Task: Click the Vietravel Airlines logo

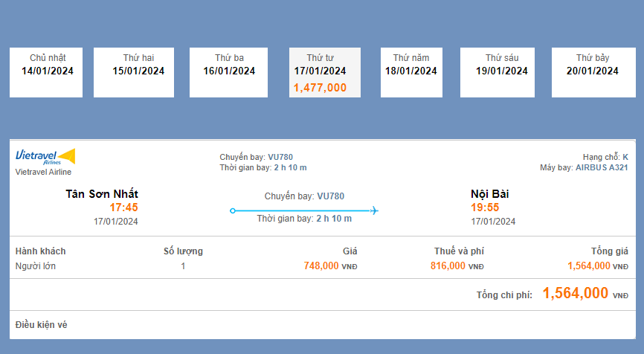Action: (45, 156)
